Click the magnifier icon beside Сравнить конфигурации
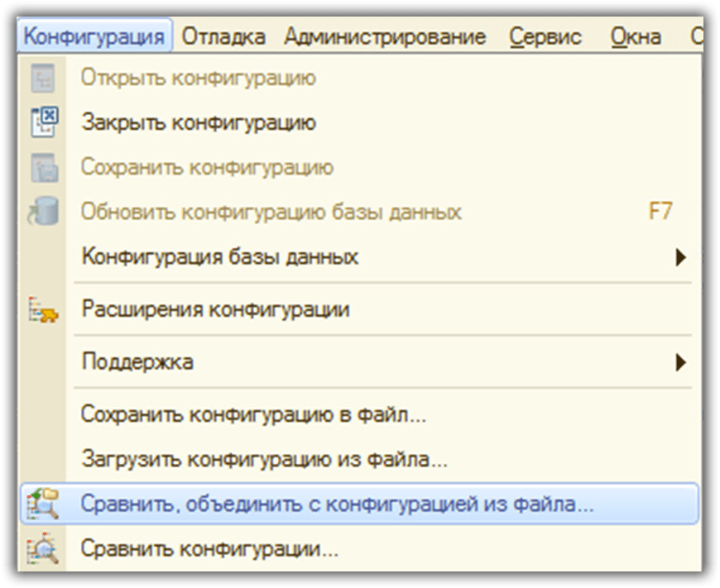 pyautogui.click(x=44, y=547)
